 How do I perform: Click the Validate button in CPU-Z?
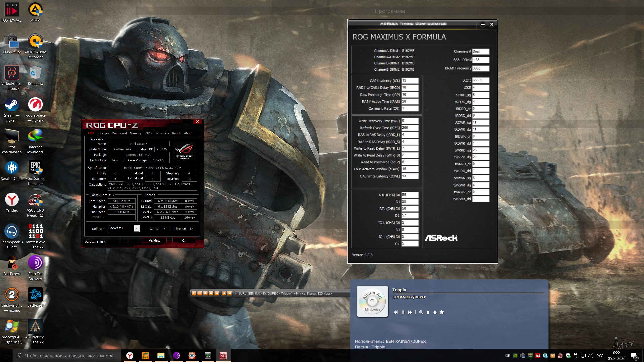tap(154, 240)
